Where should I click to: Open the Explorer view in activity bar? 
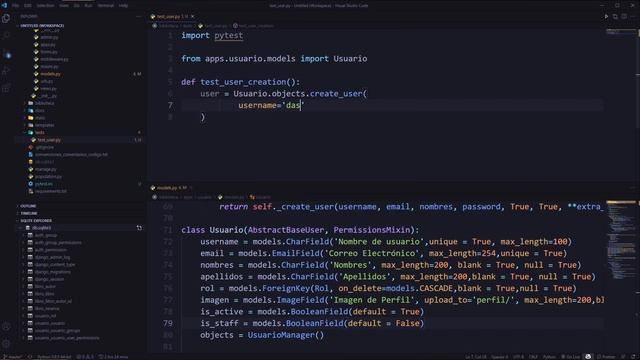coord(6,18)
